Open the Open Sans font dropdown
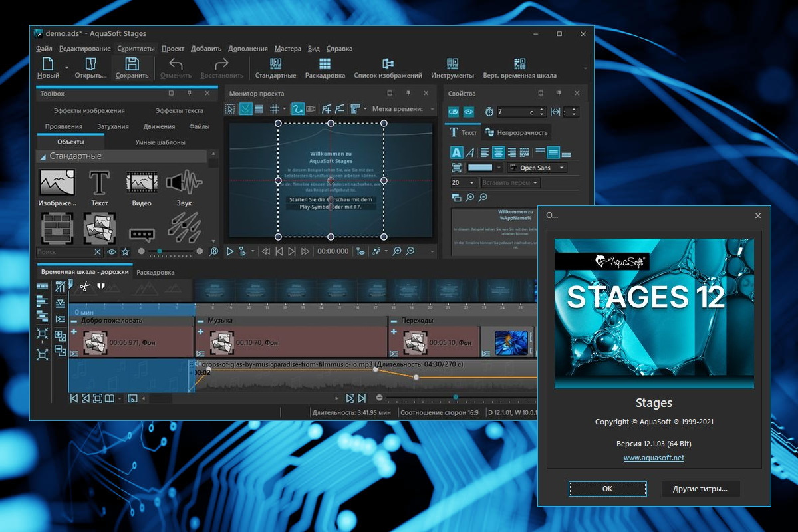Screen dimensions: 798x532 coord(537,168)
